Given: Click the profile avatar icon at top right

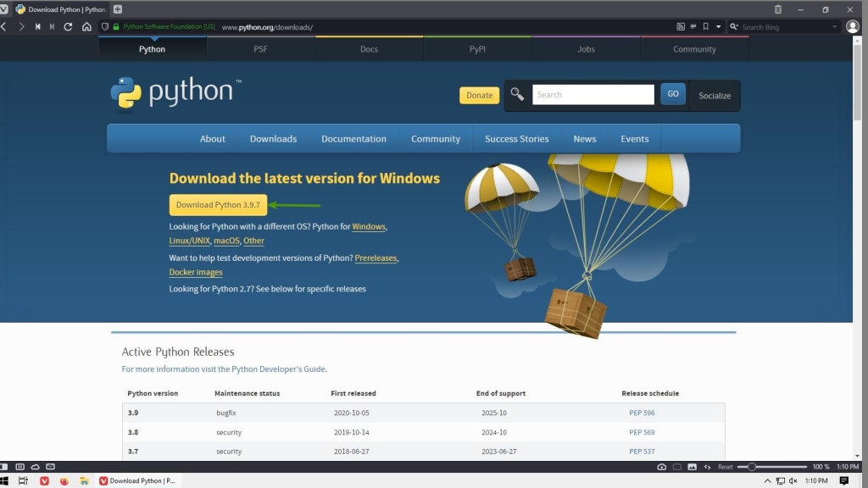Looking at the screenshot, I should 853,26.
